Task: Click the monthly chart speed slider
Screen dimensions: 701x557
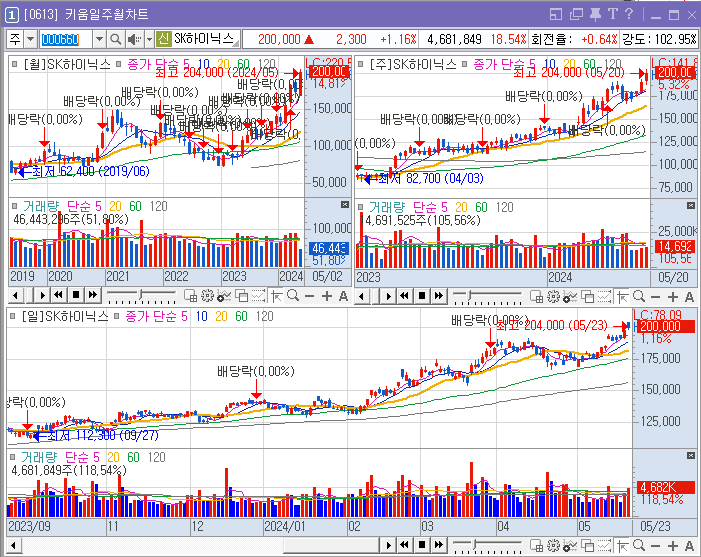Action: pyautogui.click(x=141, y=295)
